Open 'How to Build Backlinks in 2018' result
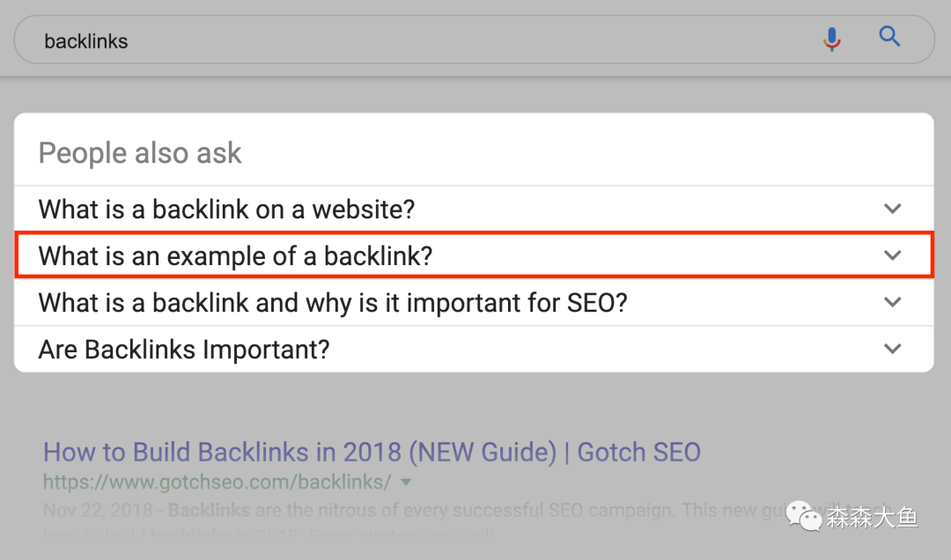Image resolution: width=951 pixels, height=560 pixels. tap(299, 453)
